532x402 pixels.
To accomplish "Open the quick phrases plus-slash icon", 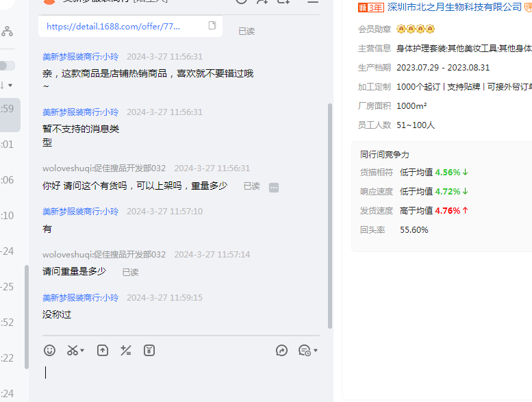I will [125, 350].
